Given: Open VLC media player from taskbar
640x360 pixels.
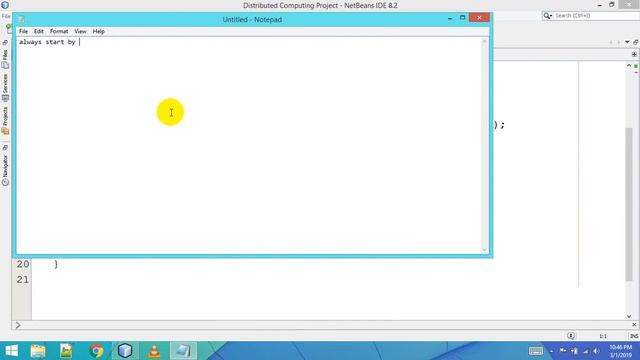Looking at the screenshot, I should [x=154, y=351].
